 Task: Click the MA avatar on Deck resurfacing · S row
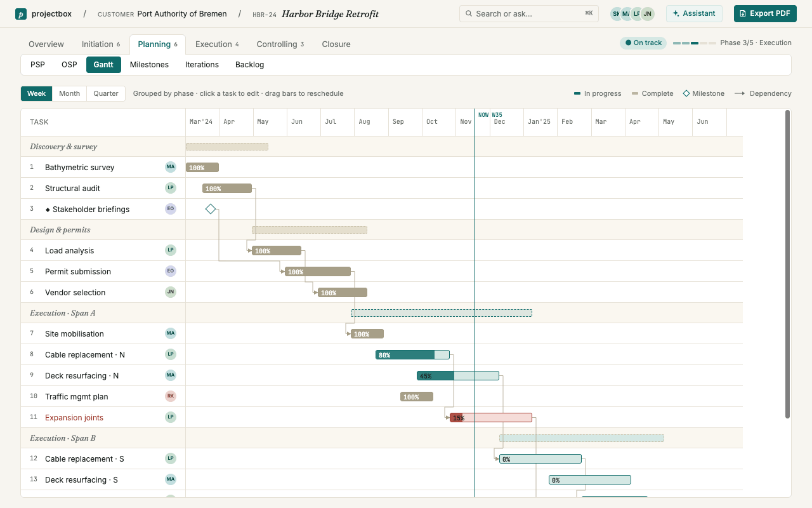(171, 479)
